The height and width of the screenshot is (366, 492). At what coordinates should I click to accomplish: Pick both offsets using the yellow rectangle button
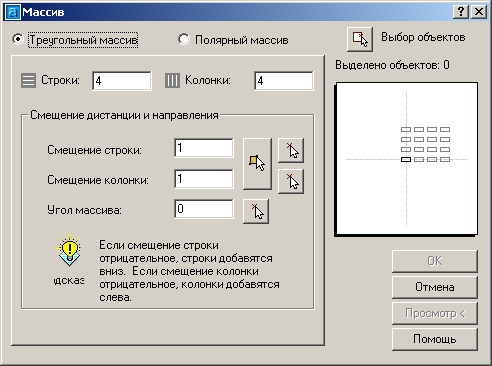(257, 164)
